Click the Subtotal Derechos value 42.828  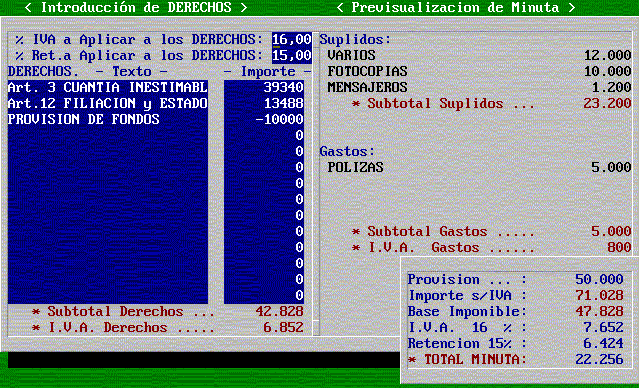point(279,312)
